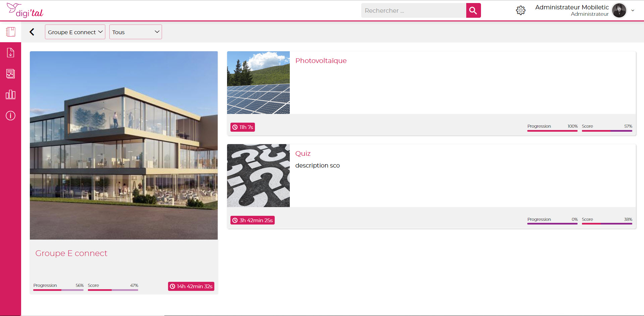Open the Quiz course title
Screen dimensions: 644x316
303,153
